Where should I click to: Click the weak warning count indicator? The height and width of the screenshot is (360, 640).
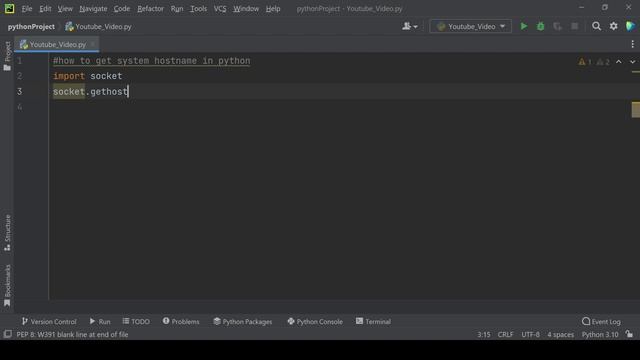(x=603, y=62)
